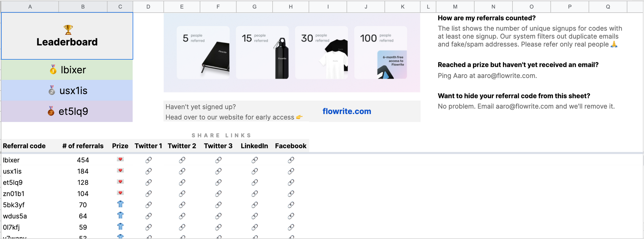Click the 'Ping Aaro at aaro@flowrite.com.' text
This screenshot has height=239, width=644.
[487, 76]
